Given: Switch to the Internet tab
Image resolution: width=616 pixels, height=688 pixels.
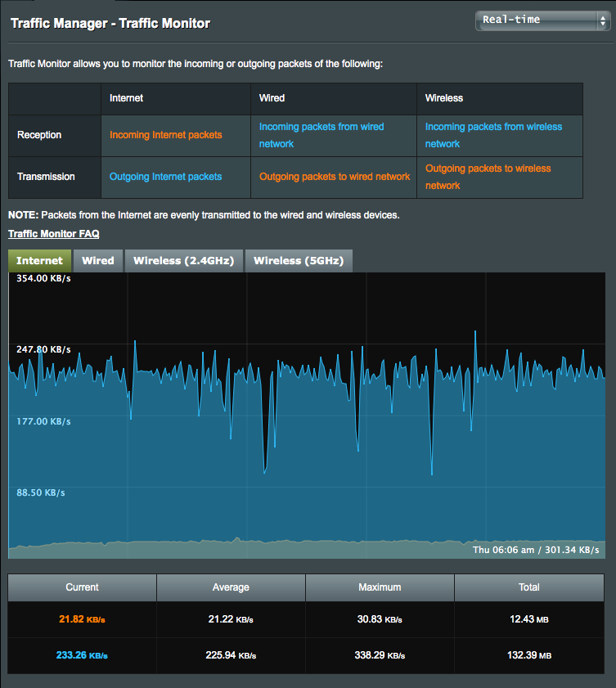Looking at the screenshot, I should tap(39, 261).
